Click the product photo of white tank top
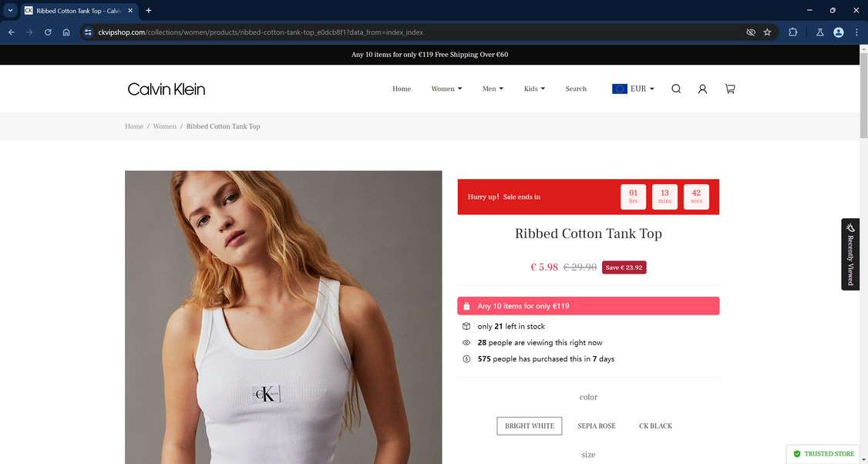868x464 pixels. click(x=284, y=318)
